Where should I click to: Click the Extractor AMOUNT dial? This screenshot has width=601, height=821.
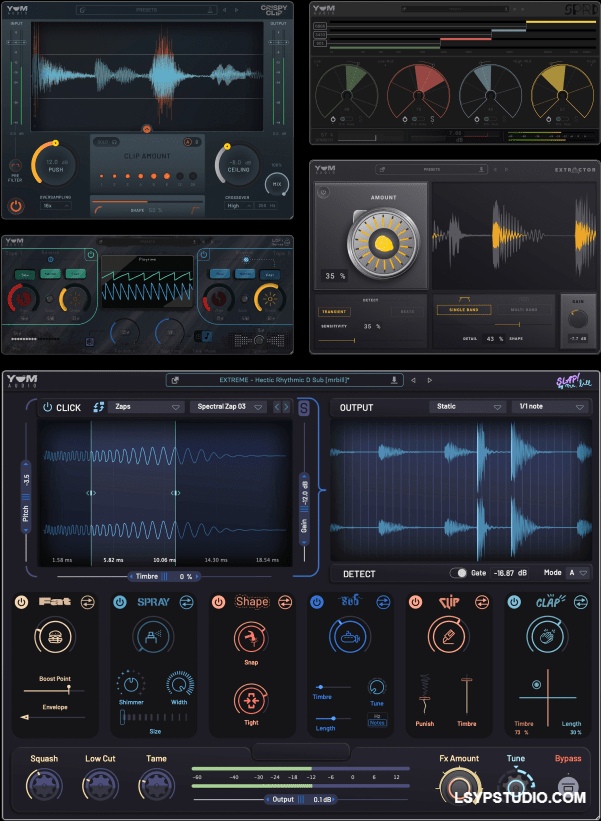pos(384,242)
